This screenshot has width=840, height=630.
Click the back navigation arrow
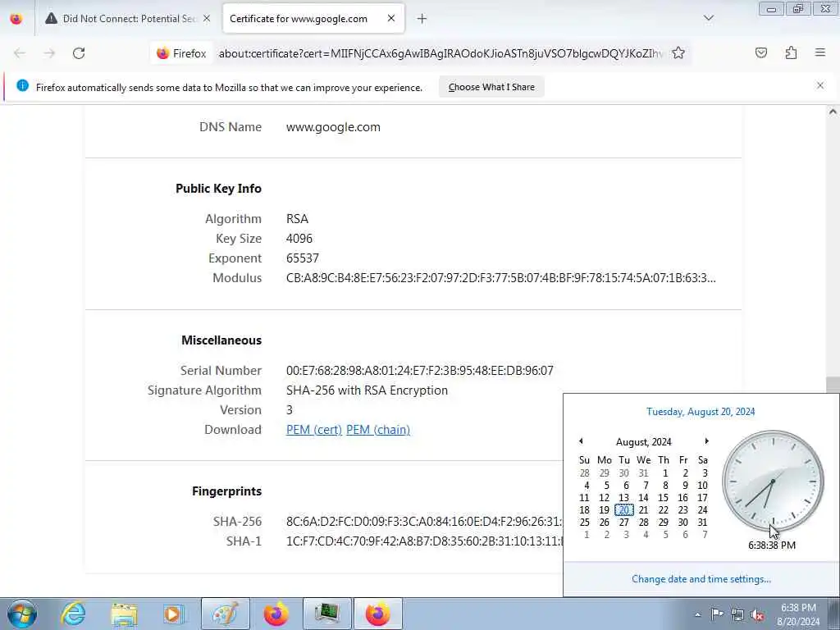(x=20, y=53)
